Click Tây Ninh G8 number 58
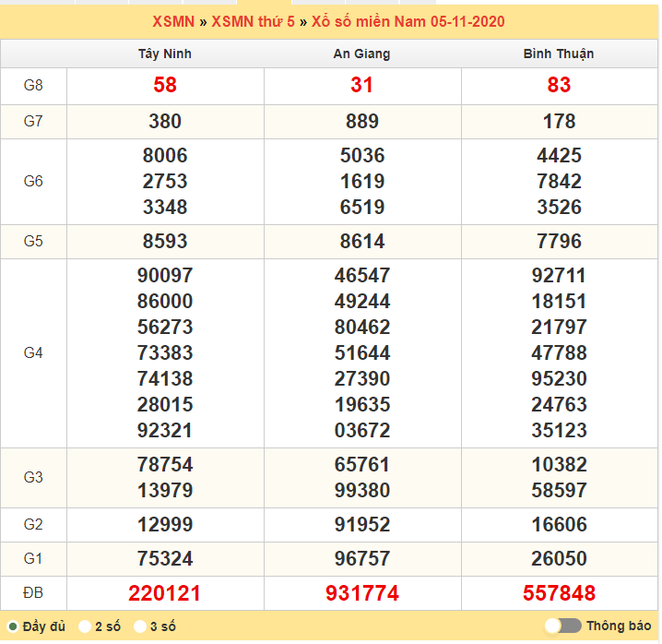The height and width of the screenshot is (644, 662). [x=165, y=86]
